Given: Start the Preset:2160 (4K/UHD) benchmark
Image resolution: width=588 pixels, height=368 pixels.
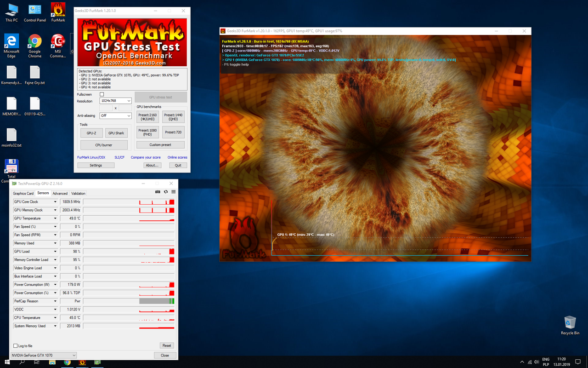Looking at the screenshot, I should [147, 117].
